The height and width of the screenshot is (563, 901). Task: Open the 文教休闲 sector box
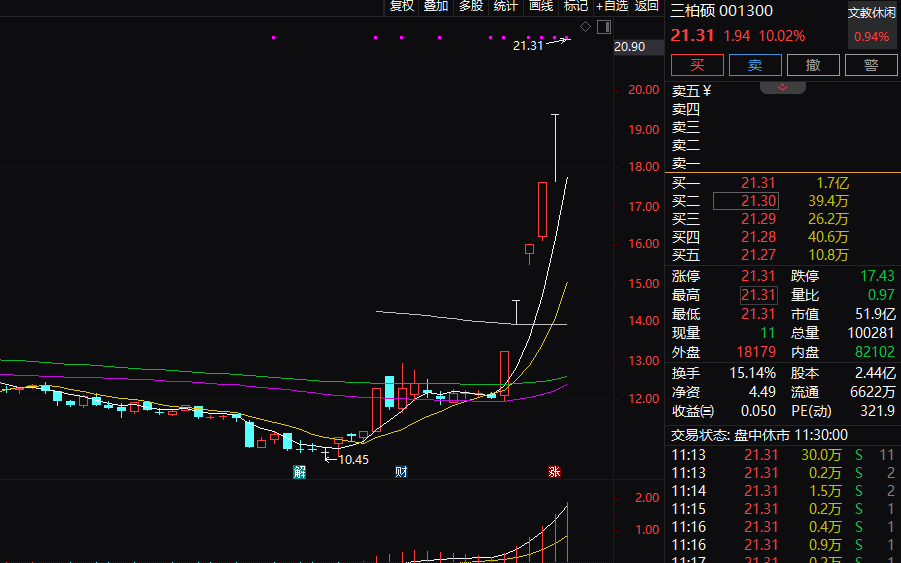click(x=872, y=25)
